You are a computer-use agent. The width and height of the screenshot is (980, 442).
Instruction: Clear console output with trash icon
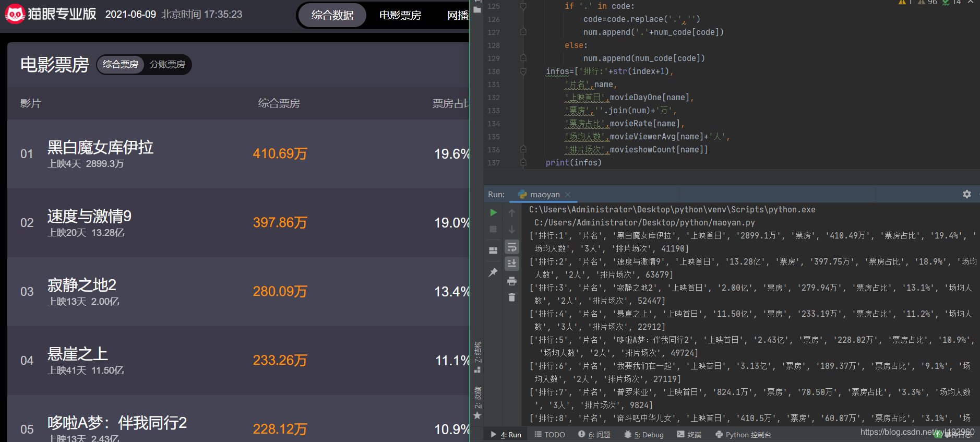pyautogui.click(x=512, y=297)
